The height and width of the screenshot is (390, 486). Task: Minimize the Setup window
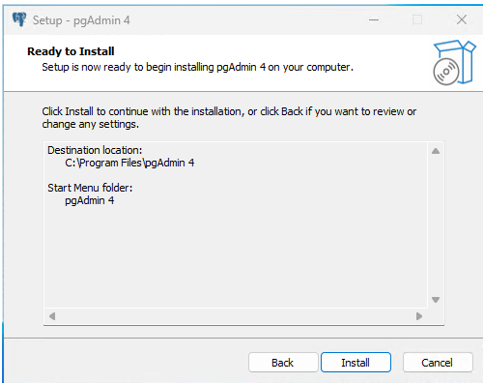(x=374, y=20)
